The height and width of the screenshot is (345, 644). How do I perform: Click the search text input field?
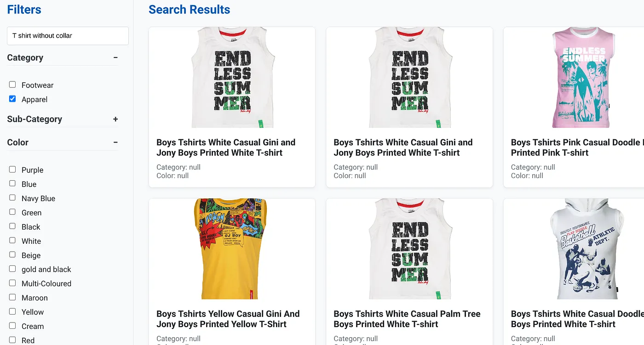tap(68, 35)
